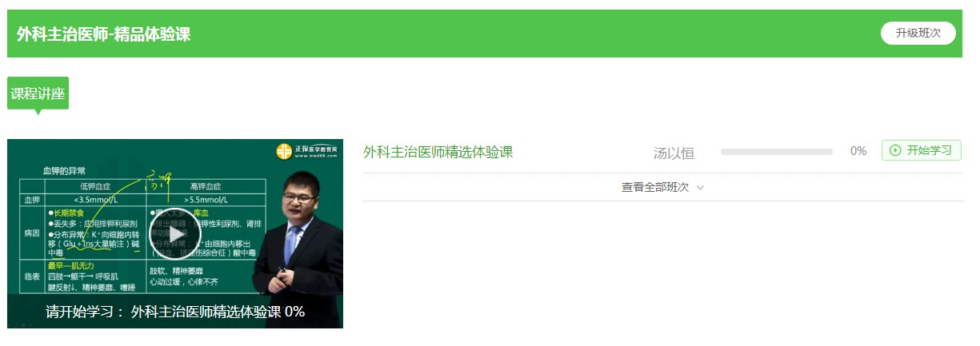
Task: Click the 0% progress label beside the bar
Action: pos(858,151)
